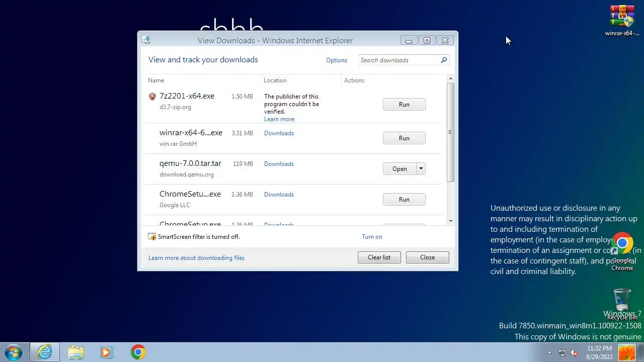This screenshot has height=362, width=644.
Task: Click the magnifier icon in Search downloads
Action: tap(444, 60)
